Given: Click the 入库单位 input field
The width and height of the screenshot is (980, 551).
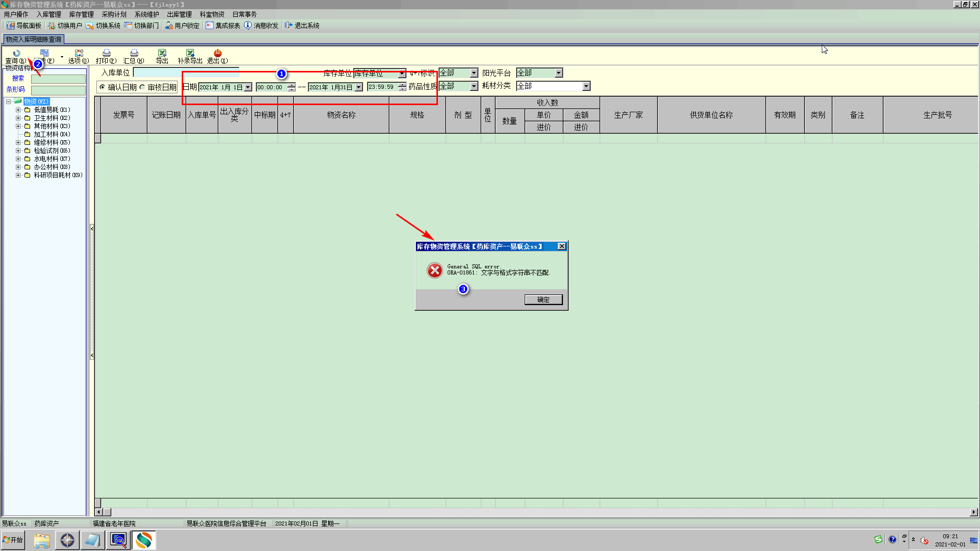Looking at the screenshot, I should [x=186, y=73].
